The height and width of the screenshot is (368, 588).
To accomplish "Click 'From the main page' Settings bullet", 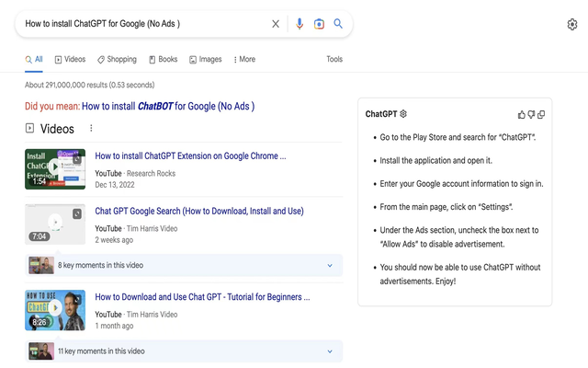I will (447, 207).
